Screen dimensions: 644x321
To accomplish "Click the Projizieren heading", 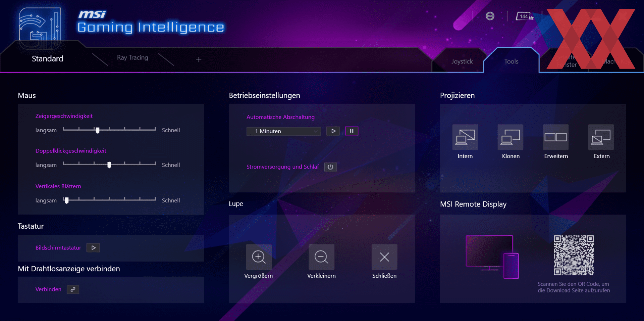I will tap(457, 96).
